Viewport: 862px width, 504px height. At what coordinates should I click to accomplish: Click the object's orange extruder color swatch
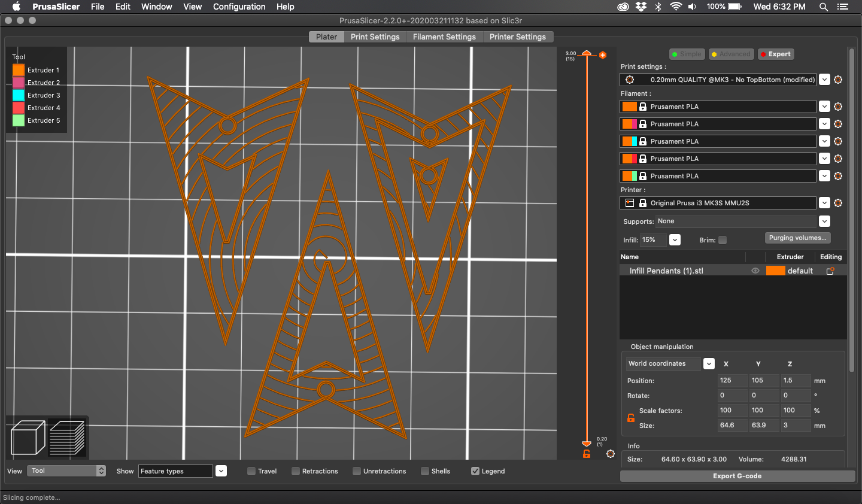pos(775,271)
